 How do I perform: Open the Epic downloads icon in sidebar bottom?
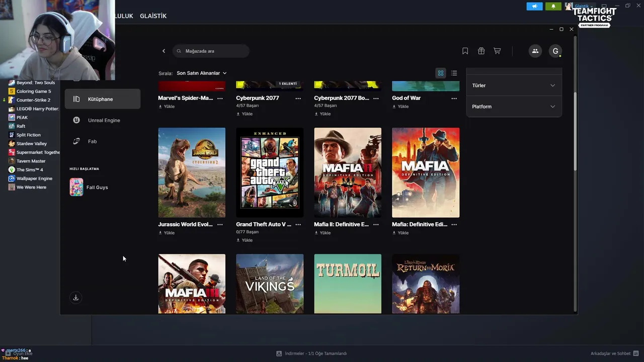[x=75, y=297]
